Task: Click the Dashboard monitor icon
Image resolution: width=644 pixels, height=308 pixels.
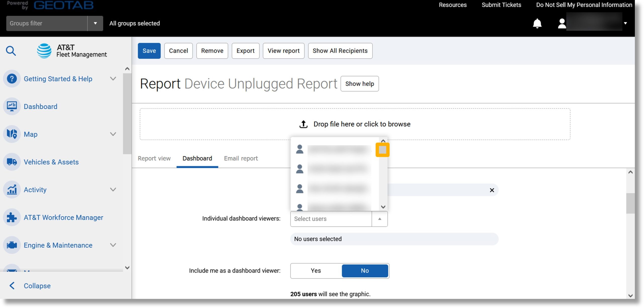Action: point(12,106)
